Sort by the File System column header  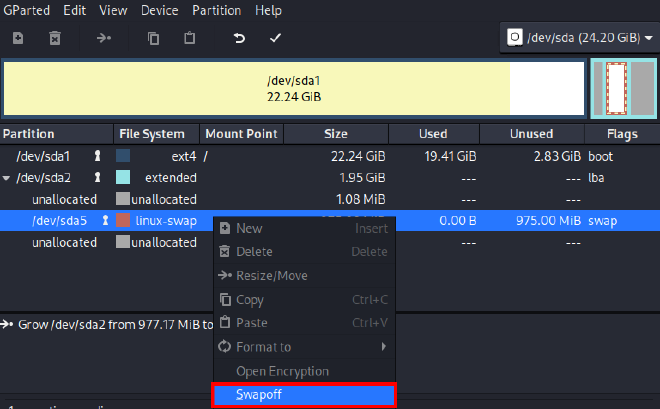point(152,134)
